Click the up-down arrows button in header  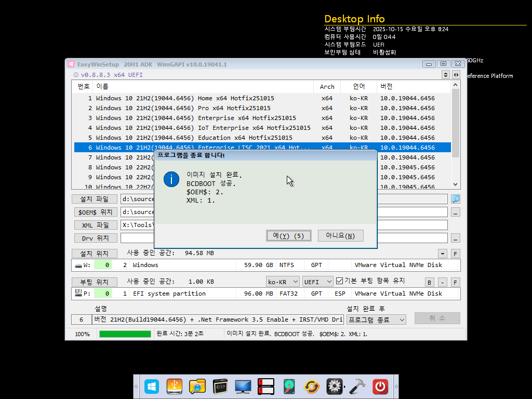click(x=446, y=75)
